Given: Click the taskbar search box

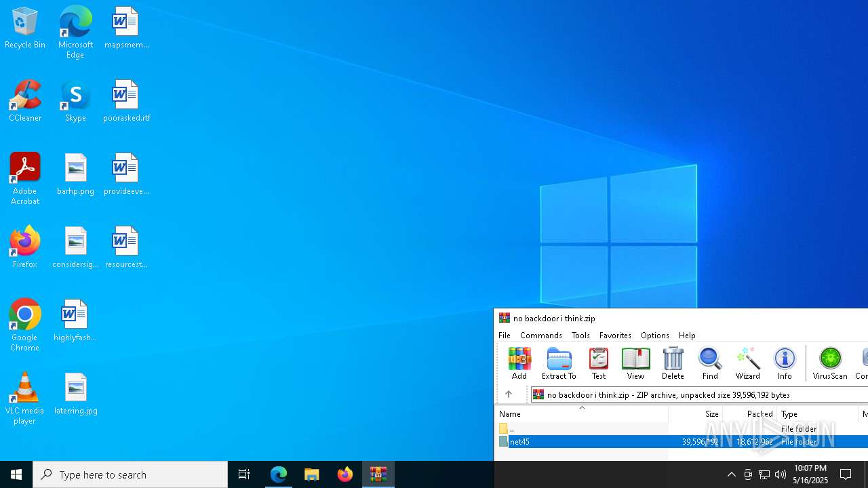Looking at the screenshot, I should pyautogui.click(x=130, y=474).
